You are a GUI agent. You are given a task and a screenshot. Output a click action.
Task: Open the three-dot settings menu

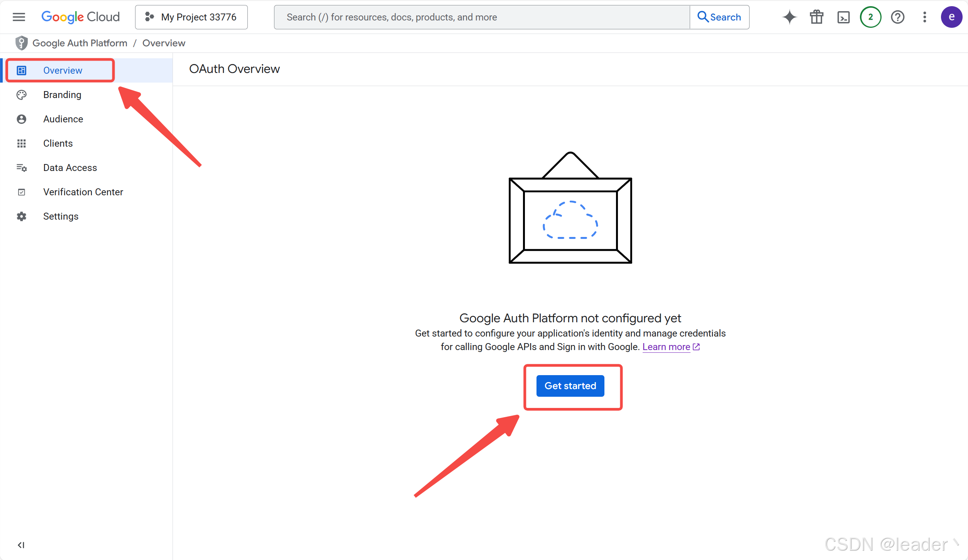(924, 17)
